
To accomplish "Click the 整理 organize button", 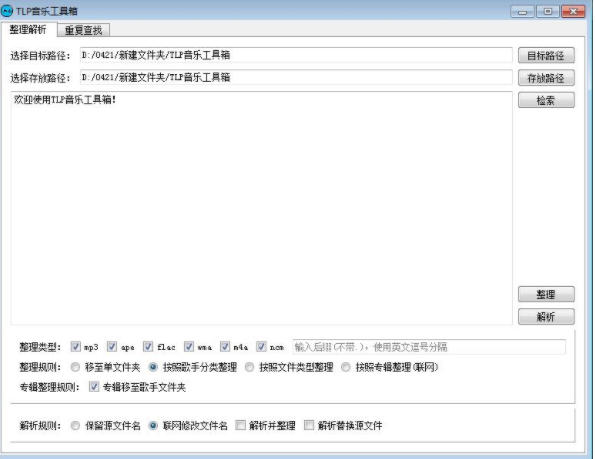I will pyautogui.click(x=546, y=294).
